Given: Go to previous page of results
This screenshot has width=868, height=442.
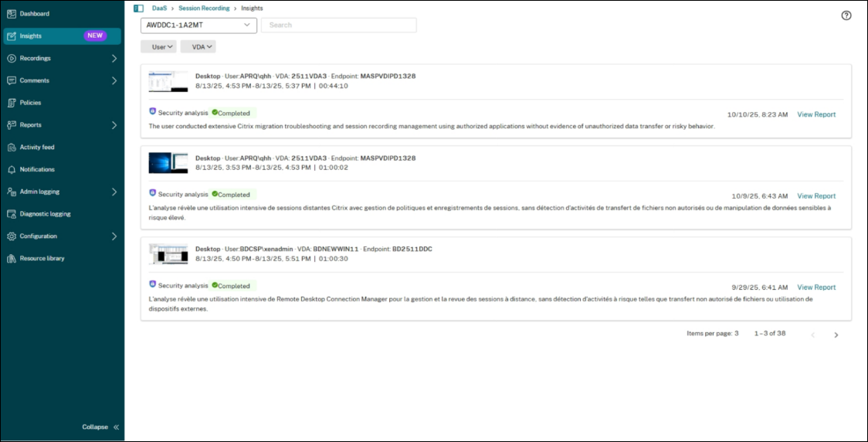Looking at the screenshot, I should tap(812, 335).
